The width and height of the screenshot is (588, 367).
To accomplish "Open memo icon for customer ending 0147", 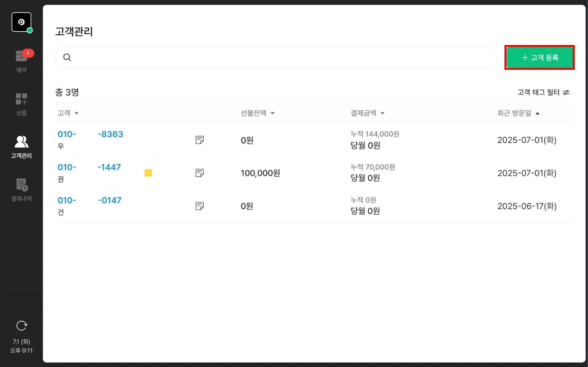I will 199,206.
